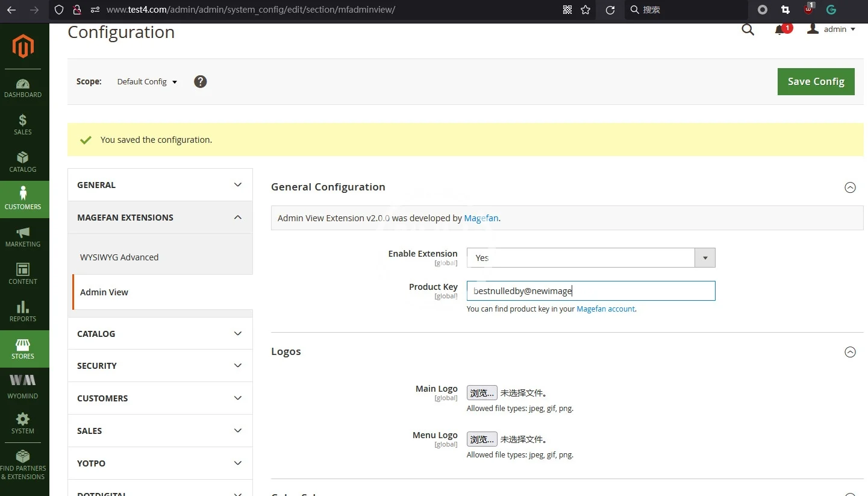Expand the SECURITY configuration tab
This screenshot has height=496, width=868.
pyautogui.click(x=160, y=366)
